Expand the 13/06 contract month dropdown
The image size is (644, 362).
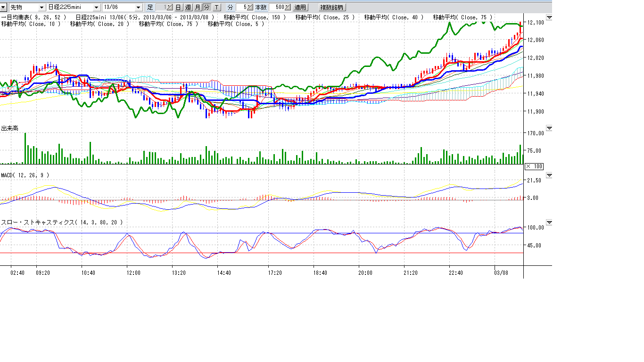tap(138, 8)
